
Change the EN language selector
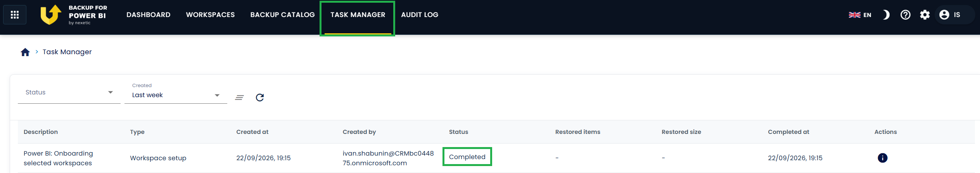860,15
